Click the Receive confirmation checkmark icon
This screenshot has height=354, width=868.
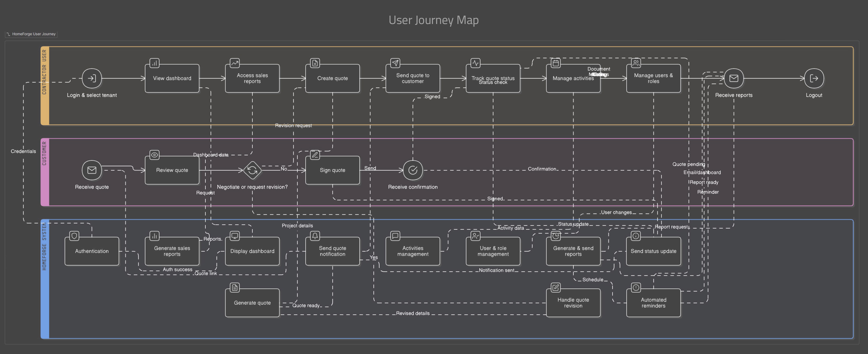(x=413, y=170)
